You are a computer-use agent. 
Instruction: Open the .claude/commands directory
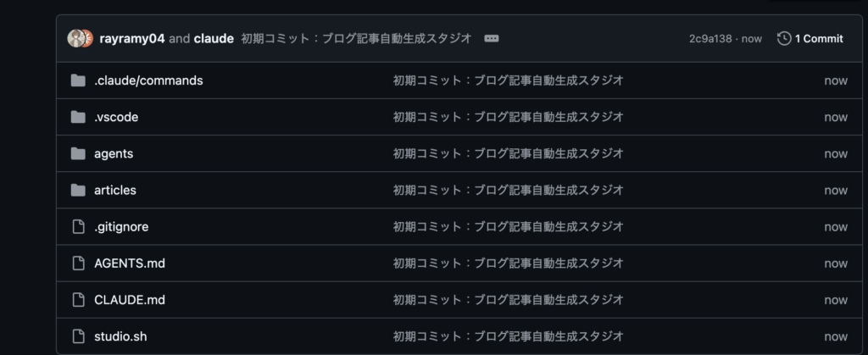[148, 80]
